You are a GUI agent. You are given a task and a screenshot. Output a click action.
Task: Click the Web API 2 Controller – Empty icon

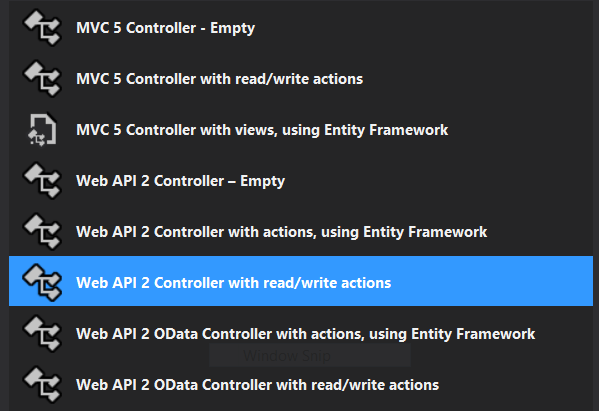[x=42, y=181]
